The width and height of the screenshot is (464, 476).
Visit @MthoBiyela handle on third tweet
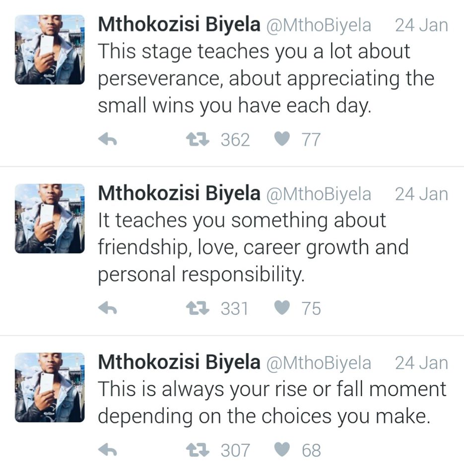(x=319, y=363)
